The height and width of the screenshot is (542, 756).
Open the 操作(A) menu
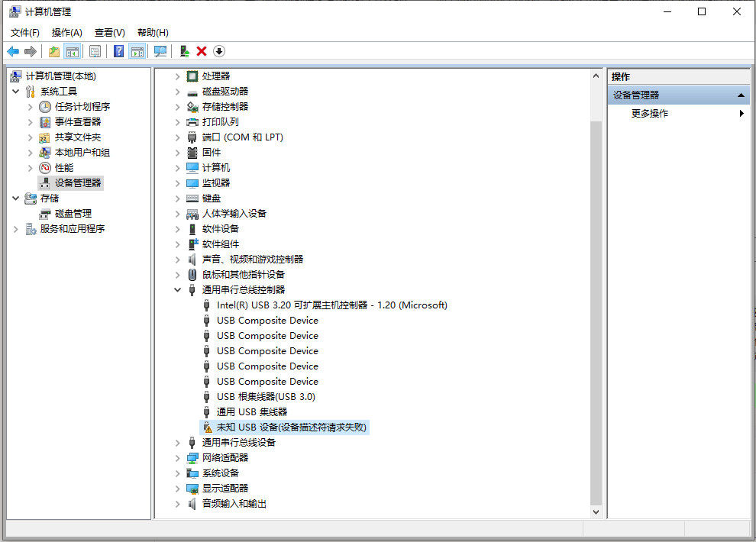[67, 32]
